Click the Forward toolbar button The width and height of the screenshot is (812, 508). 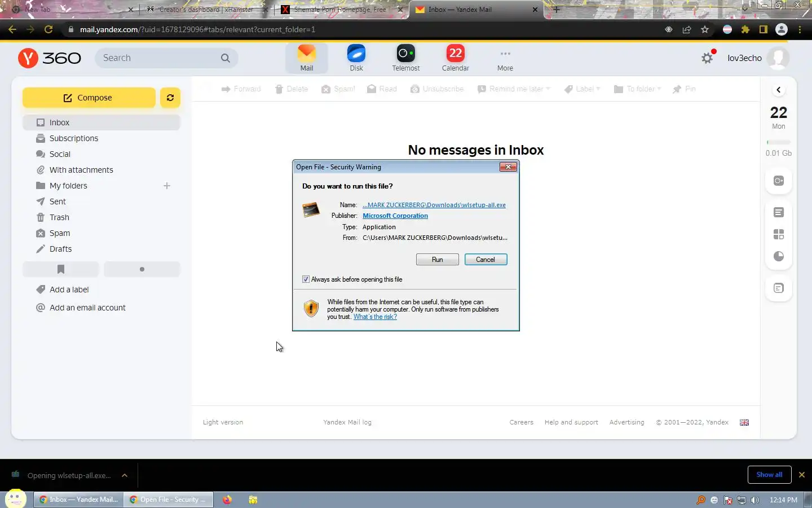241,89
